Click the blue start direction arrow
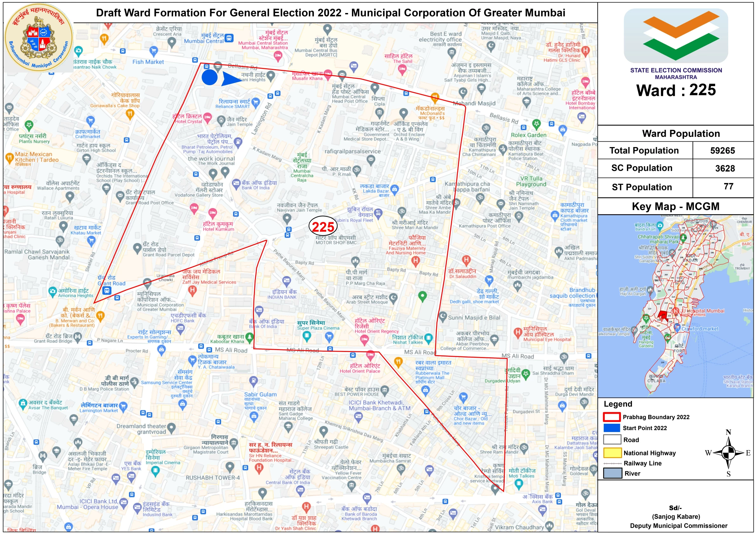 (x=231, y=79)
